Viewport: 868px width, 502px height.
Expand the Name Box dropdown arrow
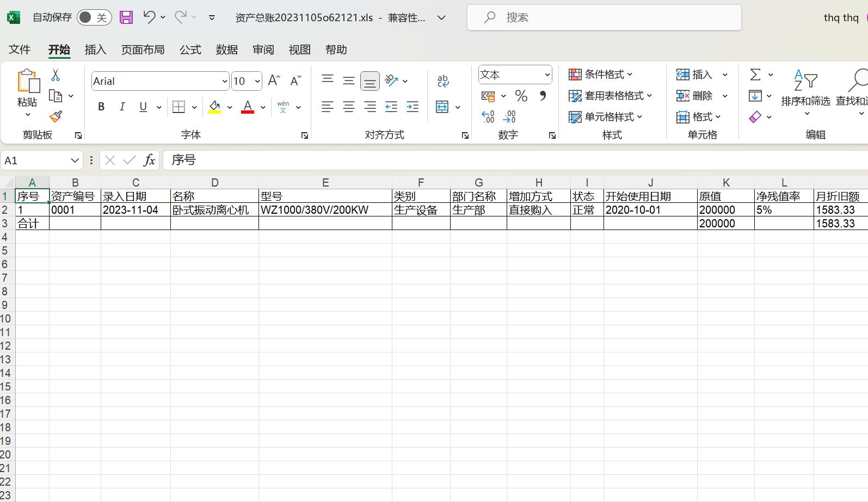75,160
